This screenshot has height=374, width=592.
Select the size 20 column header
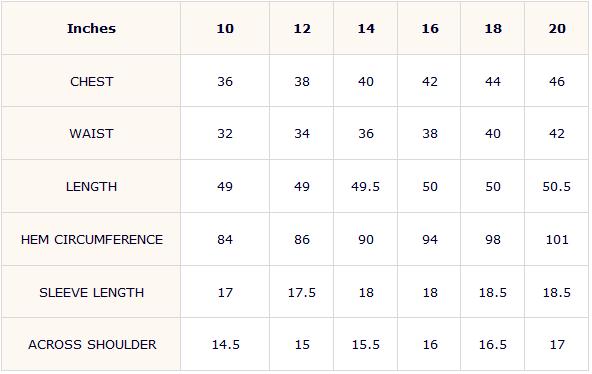click(x=557, y=29)
